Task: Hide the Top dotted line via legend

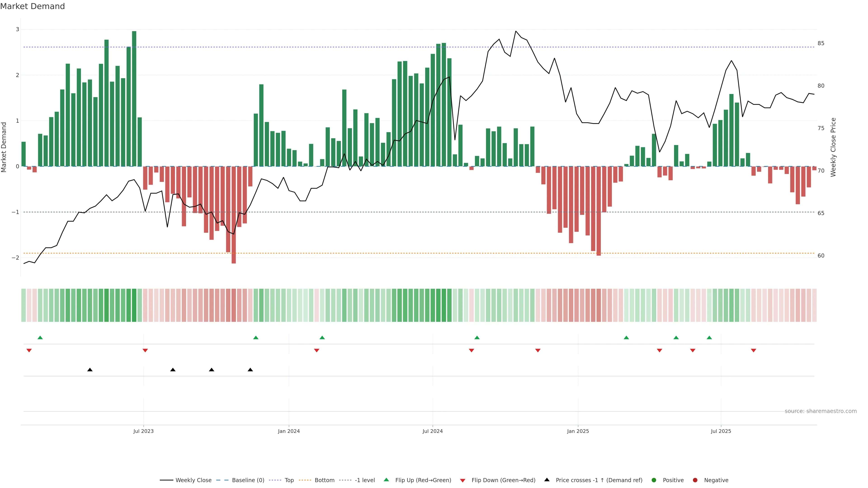Action: point(289,480)
